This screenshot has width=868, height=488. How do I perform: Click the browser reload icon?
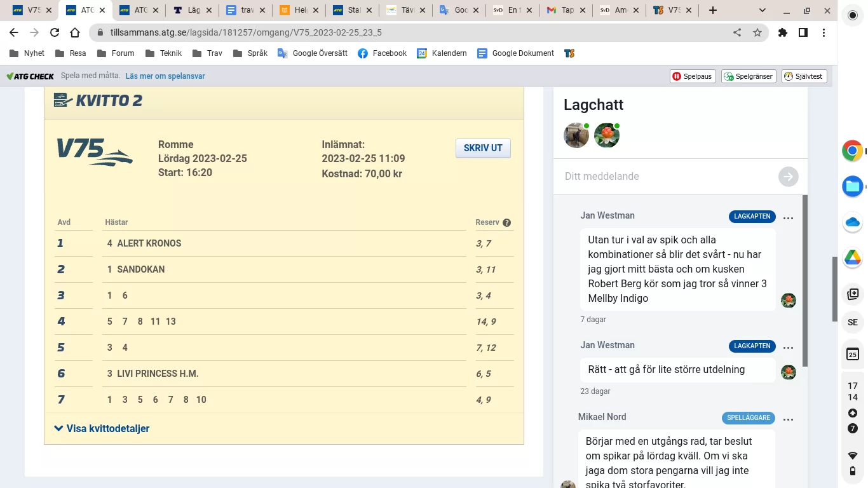coord(55,32)
